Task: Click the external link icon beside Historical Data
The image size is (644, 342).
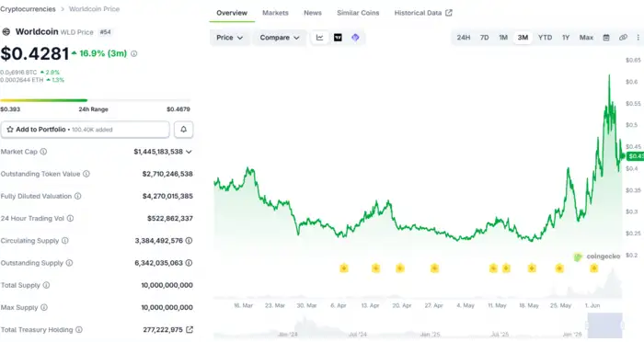Action: point(449,13)
